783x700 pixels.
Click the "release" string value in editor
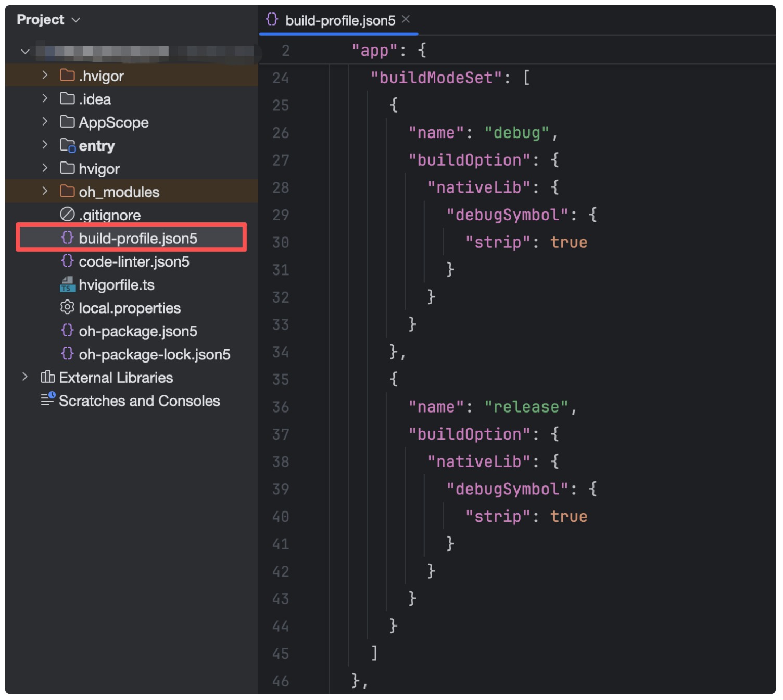[526, 407]
